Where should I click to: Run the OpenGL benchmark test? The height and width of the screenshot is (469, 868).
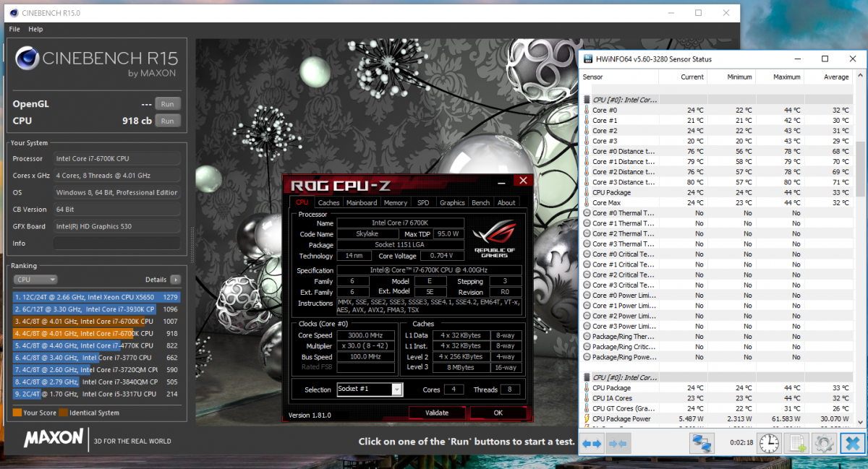click(167, 104)
